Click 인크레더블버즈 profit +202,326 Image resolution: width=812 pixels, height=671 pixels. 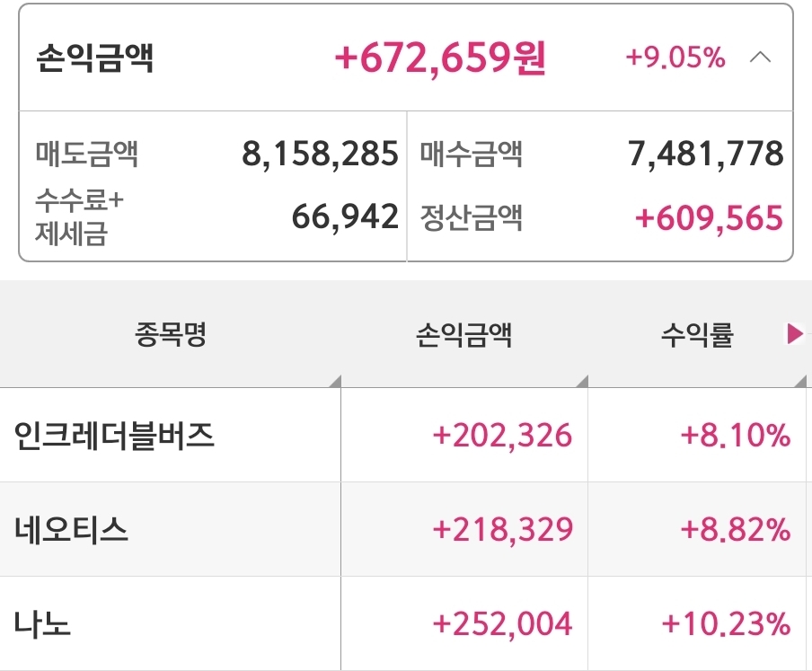[x=502, y=436]
